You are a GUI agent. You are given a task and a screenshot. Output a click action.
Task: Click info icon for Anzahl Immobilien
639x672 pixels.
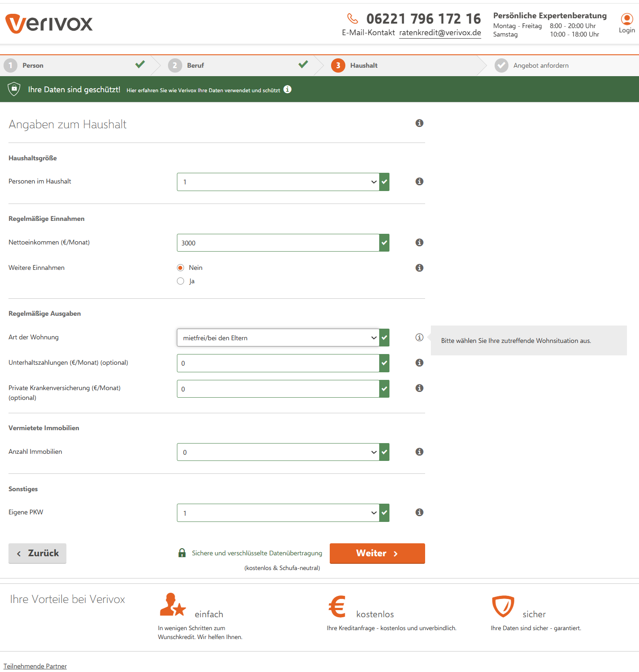(419, 452)
